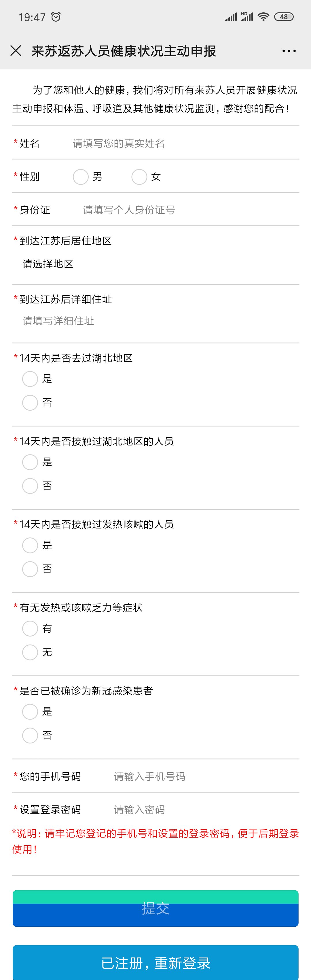Tap the Wi-Fi status icon
Viewport: 311px width, 980px height.
263,17
